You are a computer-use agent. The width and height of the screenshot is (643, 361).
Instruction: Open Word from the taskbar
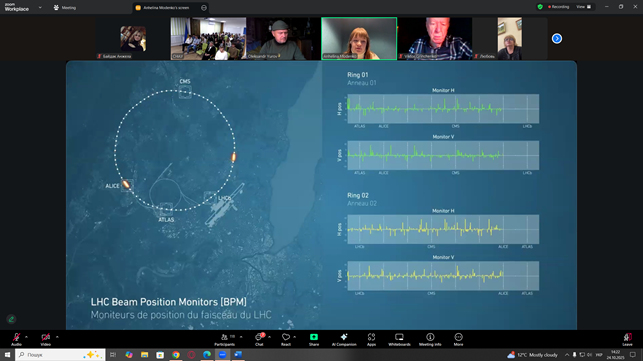coord(238,354)
